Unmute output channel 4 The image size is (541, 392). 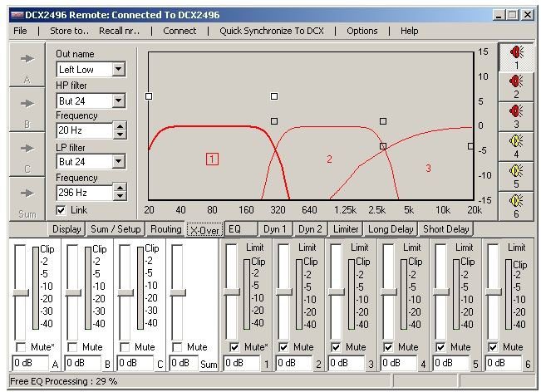click(388, 347)
